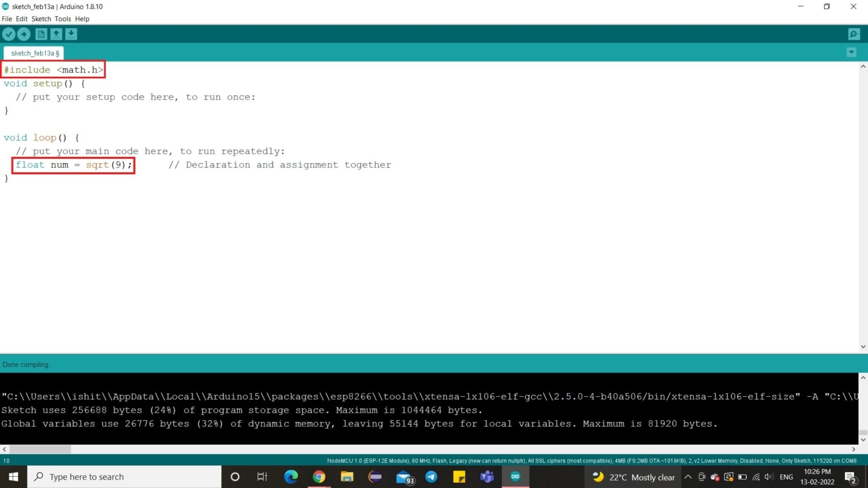868x488 pixels.
Task: Click the Telegram taskbar icon
Action: (431, 477)
